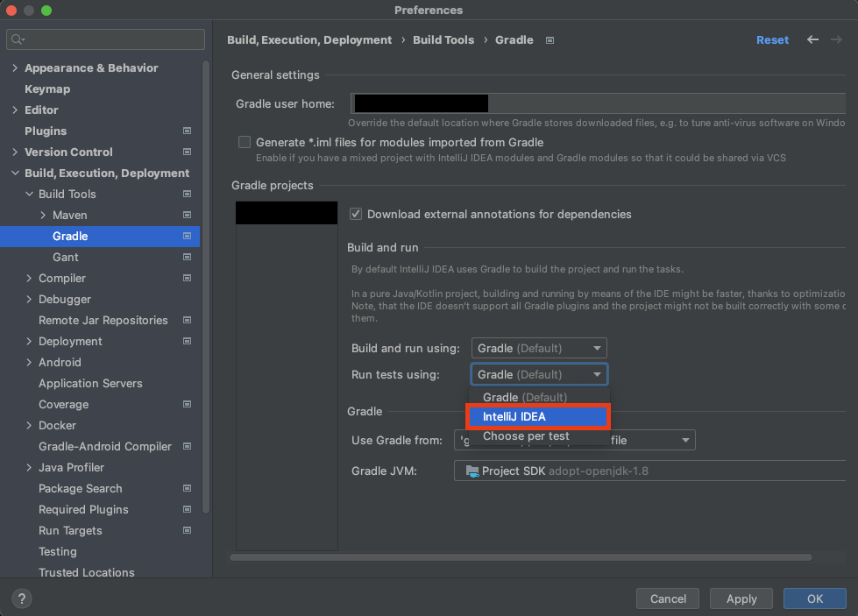Viewport: 858px width, 616px height.
Task: Click project-level icon beside Version Control
Action: pos(188,152)
